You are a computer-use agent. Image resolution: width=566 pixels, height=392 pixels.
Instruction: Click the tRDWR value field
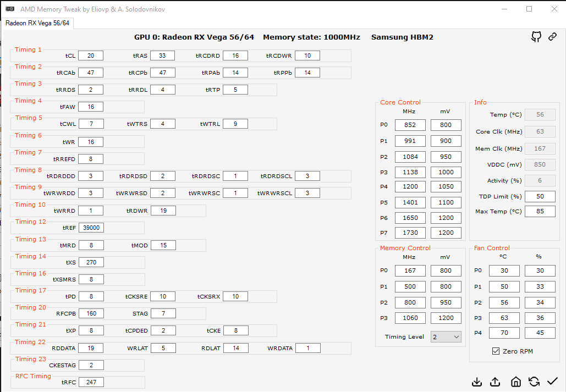pos(163,211)
